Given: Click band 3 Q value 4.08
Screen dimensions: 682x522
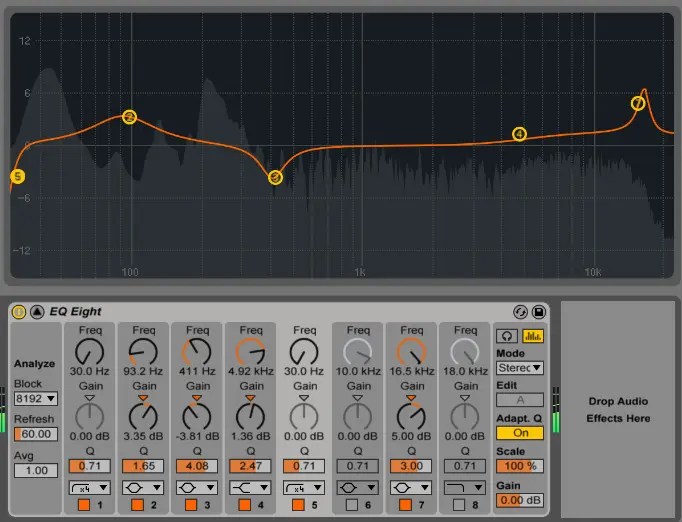Looking at the screenshot, I should click(x=197, y=466).
